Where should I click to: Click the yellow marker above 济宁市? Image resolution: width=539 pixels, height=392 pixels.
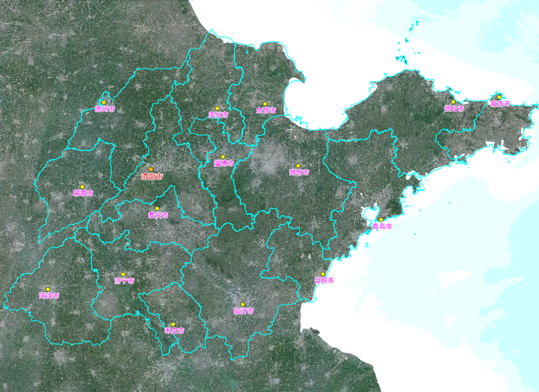[123, 275]
